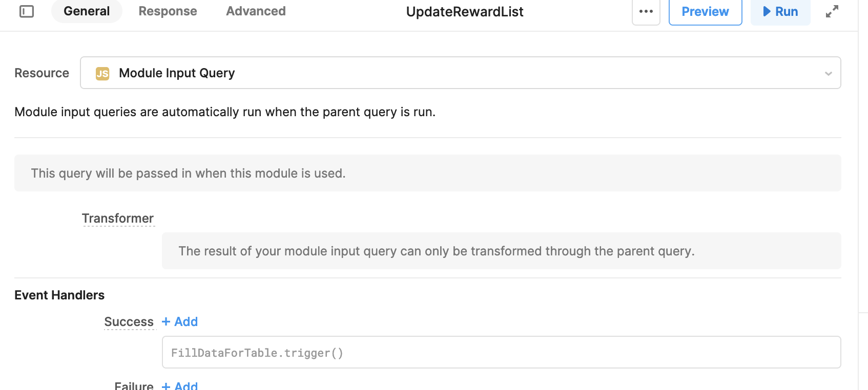Toggle the left sidebar panel icon

tap(27, 11)
